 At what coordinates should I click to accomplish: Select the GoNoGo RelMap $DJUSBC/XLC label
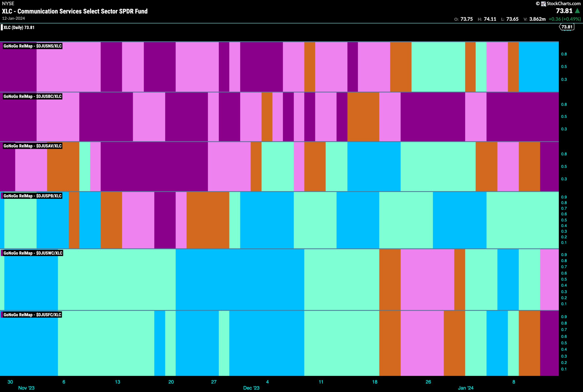(x=33, y=96)
